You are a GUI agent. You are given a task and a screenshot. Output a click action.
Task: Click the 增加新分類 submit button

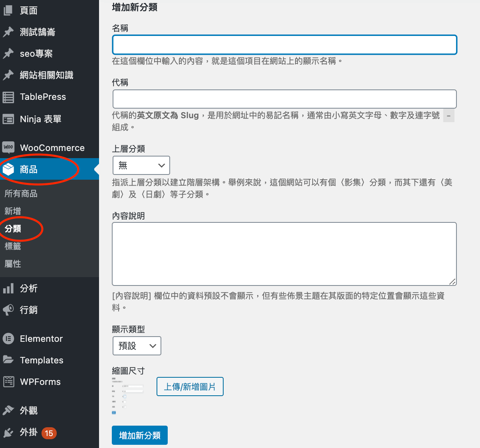140,435
